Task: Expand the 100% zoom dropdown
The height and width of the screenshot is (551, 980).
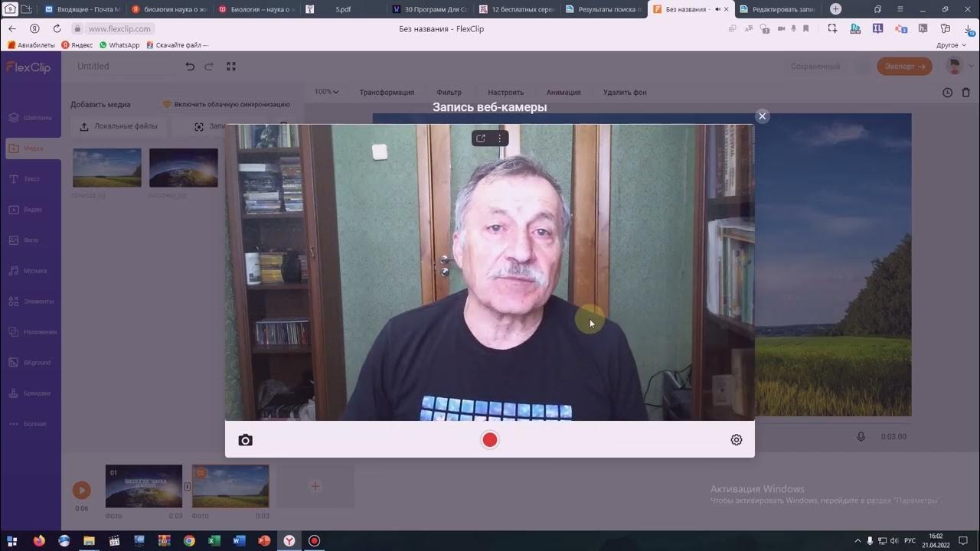Action: (x=326, y=92)
